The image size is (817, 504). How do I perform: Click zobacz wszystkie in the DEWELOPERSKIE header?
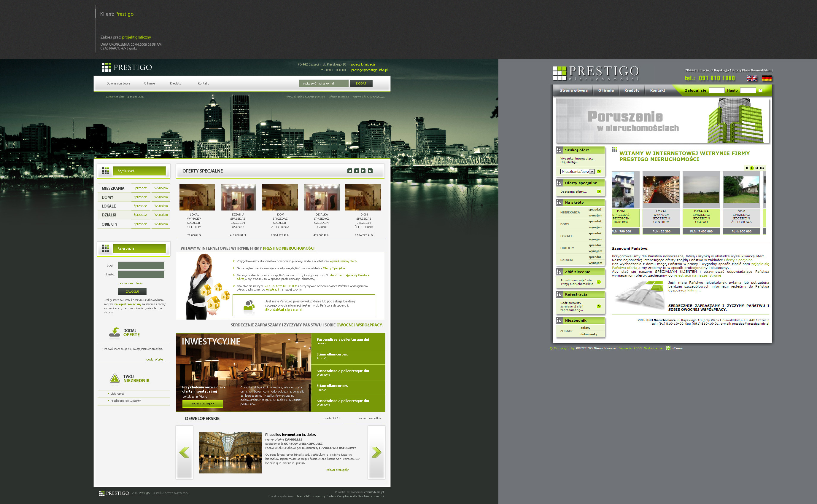click(x=369, y=418)
